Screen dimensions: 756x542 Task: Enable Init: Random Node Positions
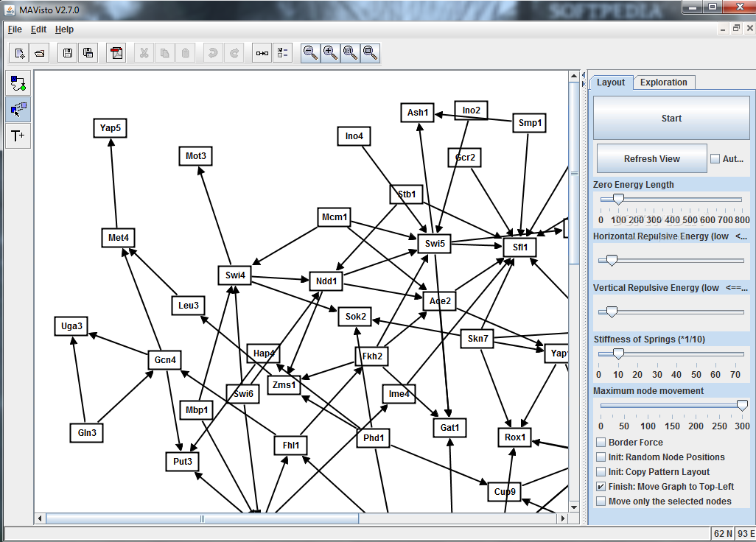pos(601,457)
